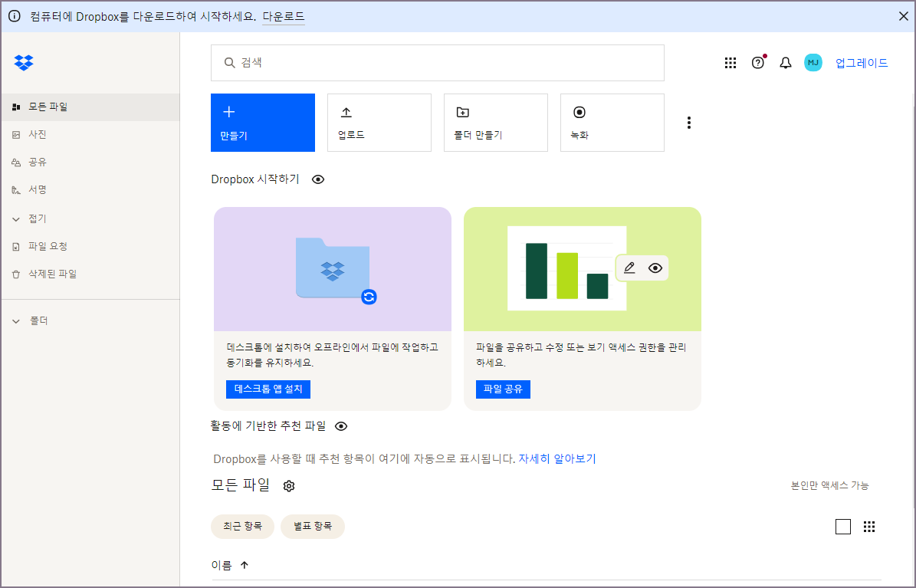Screen dimensions: 916x588
Task: Open 공유 in sidebar
Action: tap(90, 162)
